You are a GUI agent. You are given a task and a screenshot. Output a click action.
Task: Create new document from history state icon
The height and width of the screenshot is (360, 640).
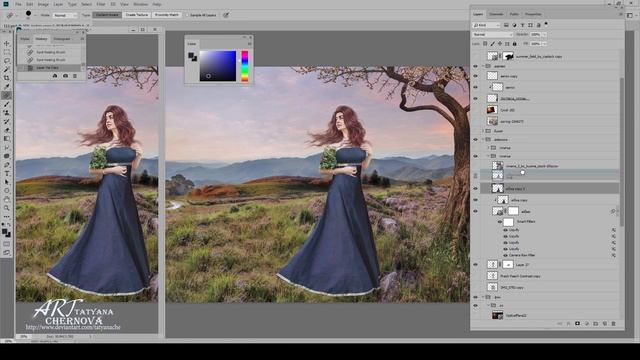pos(55,76)
